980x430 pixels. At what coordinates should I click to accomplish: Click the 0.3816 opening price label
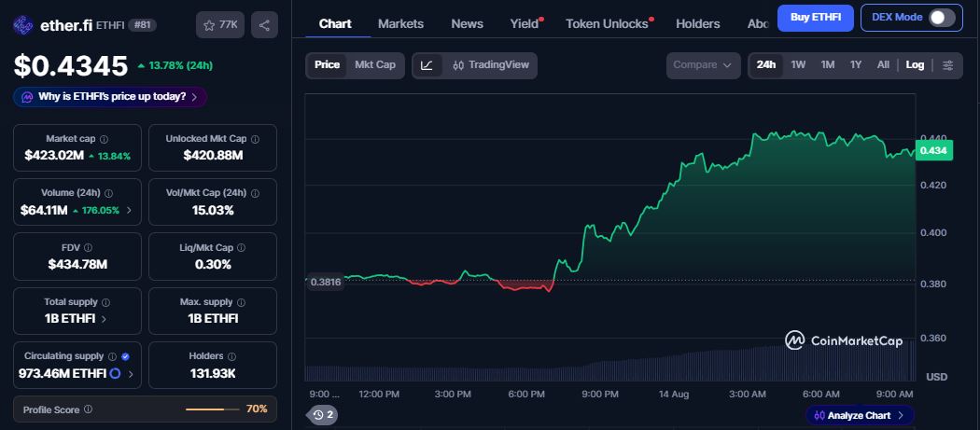pos(325,282)
